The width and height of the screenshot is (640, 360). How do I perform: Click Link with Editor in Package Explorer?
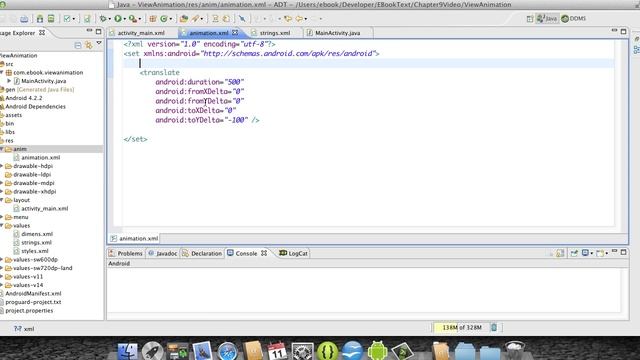click(89, 45)
